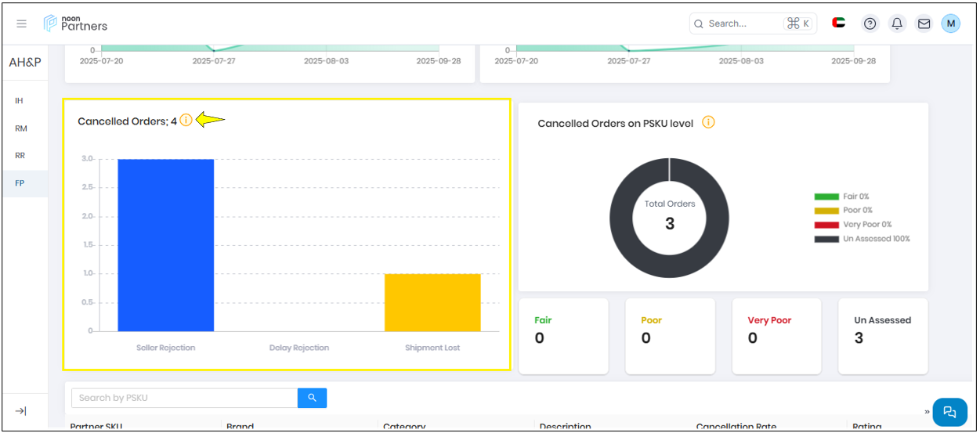Open the RR sidebar item
This screenshot has height=433, width=980.
pyautogui.click(x=20, y=156)
